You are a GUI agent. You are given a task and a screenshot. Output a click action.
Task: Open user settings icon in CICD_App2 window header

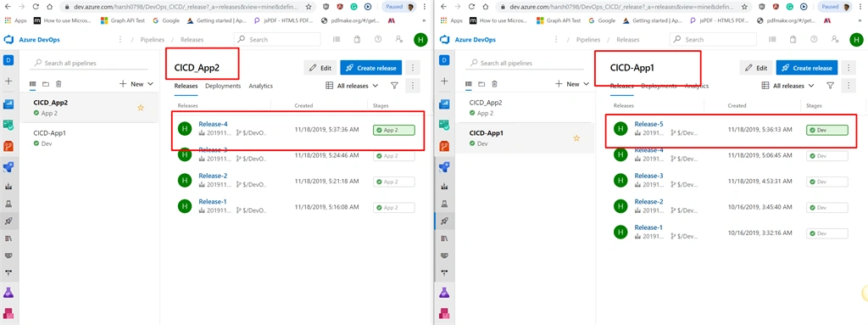pyautogui.click(x=398, y=40)
